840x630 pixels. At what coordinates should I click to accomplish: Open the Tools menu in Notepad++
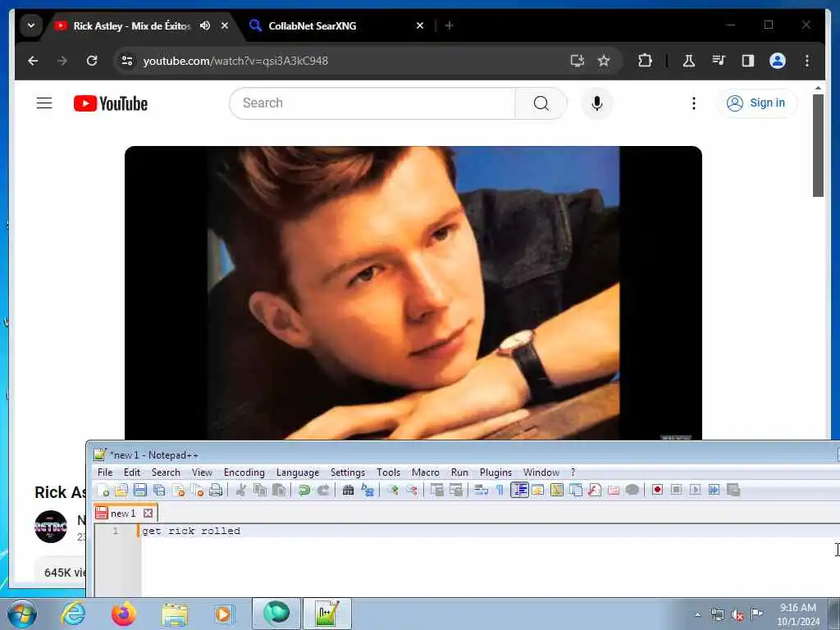pyautogui.click(x=388, y=472)
